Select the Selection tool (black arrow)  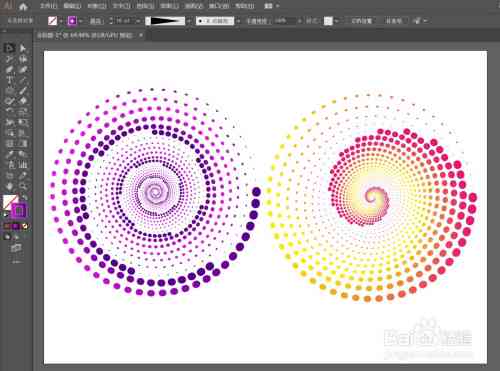[9, 48]
